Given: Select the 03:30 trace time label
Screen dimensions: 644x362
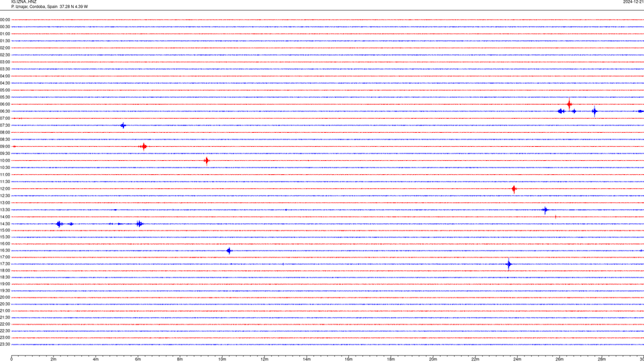Looking at the screenshot, I should click(x=5, y=69).
